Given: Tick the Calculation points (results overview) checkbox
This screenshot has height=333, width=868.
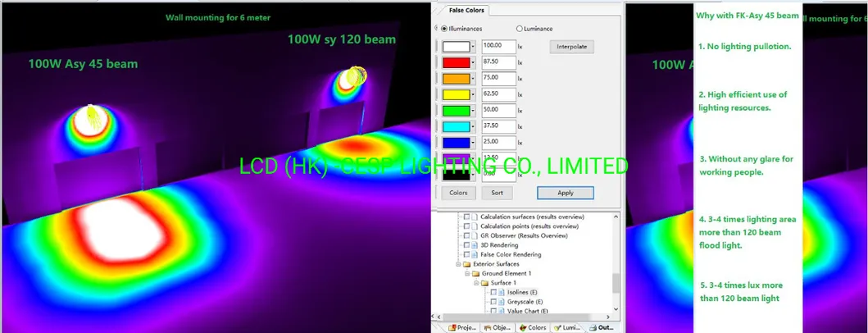Looking at the screenshot, I should [x=466, y=226].
